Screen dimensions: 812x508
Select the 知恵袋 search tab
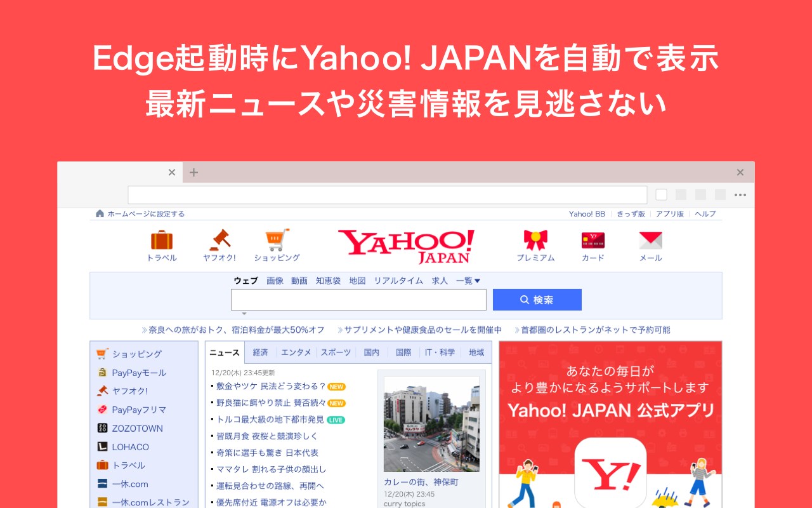[x=328, y=281]
